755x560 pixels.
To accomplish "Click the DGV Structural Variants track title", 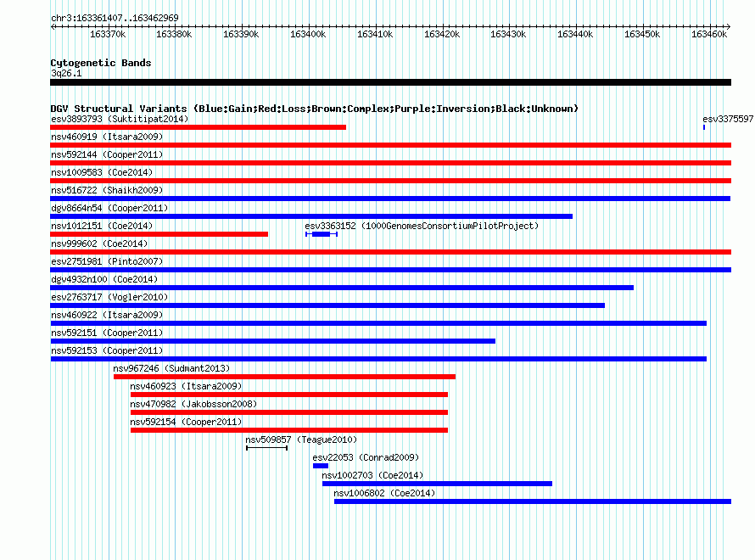I will coord(315,109).
